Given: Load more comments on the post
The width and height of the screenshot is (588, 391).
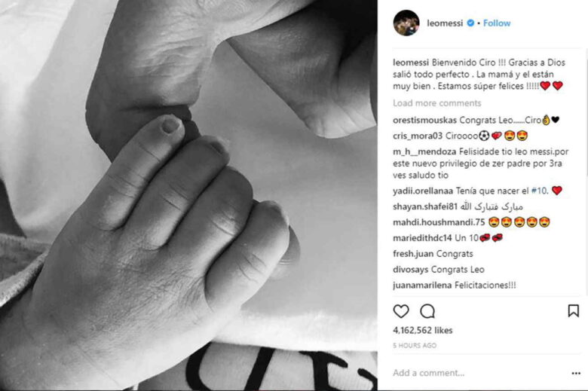Looking at the screenshot, I should (x=437, y=103).
